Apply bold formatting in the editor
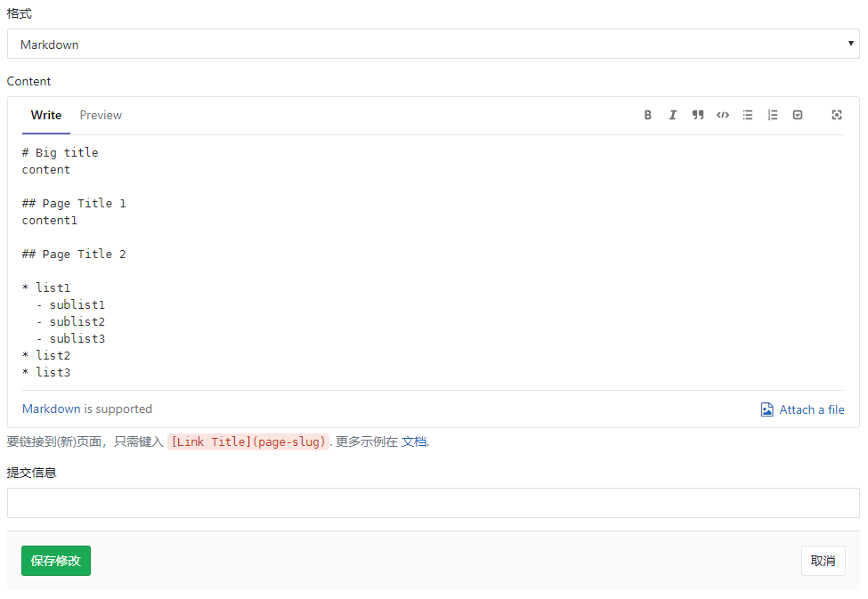The height and width of the screenshot is (599, 868). pos(647,115)
